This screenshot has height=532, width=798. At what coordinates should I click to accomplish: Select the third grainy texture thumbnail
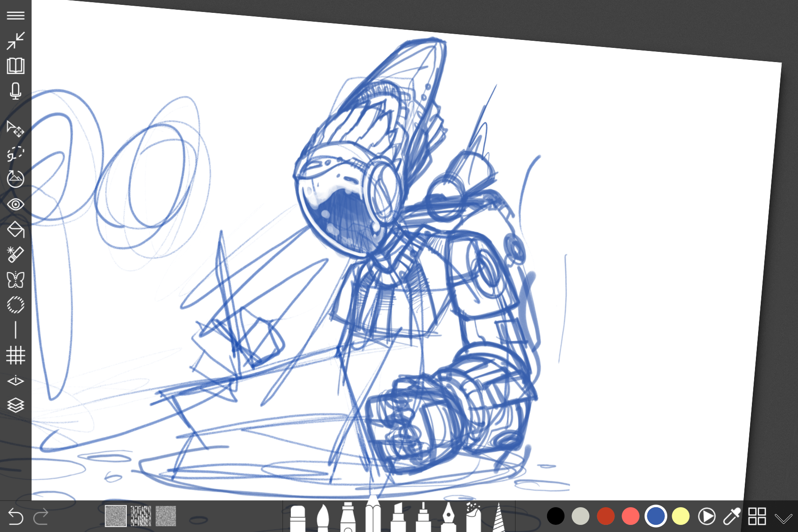point(166,516)
